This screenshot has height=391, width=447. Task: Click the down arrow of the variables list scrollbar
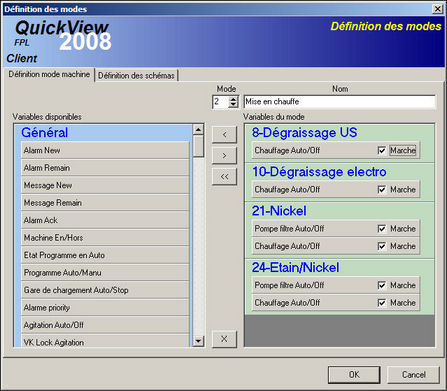coord(198,341)
